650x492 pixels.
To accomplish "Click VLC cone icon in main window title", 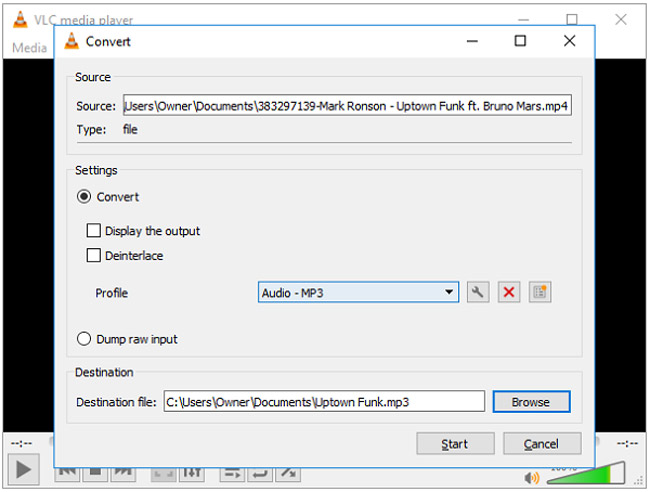I will (x=20, y=19).
